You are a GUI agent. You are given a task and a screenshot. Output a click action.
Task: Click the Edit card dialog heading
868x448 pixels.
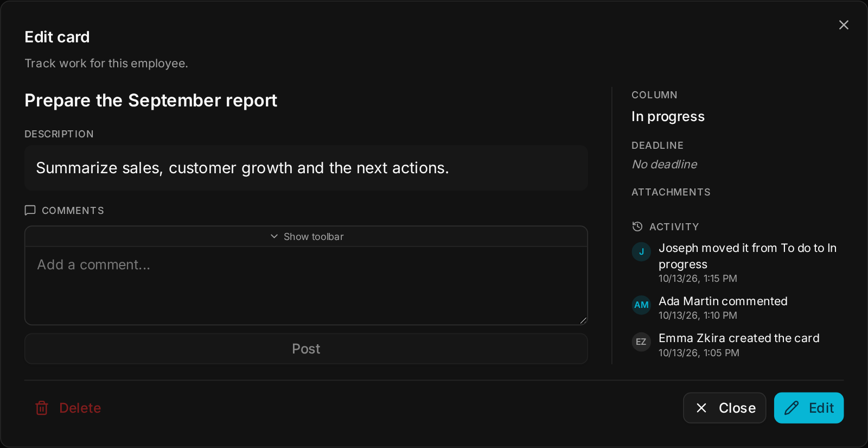pos(57,37)
